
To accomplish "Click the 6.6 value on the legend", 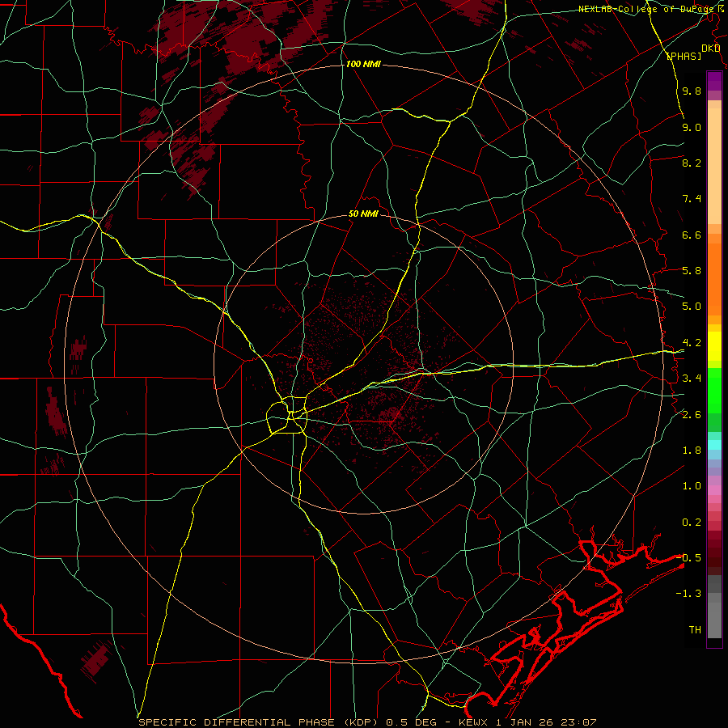I will point(692,235).
